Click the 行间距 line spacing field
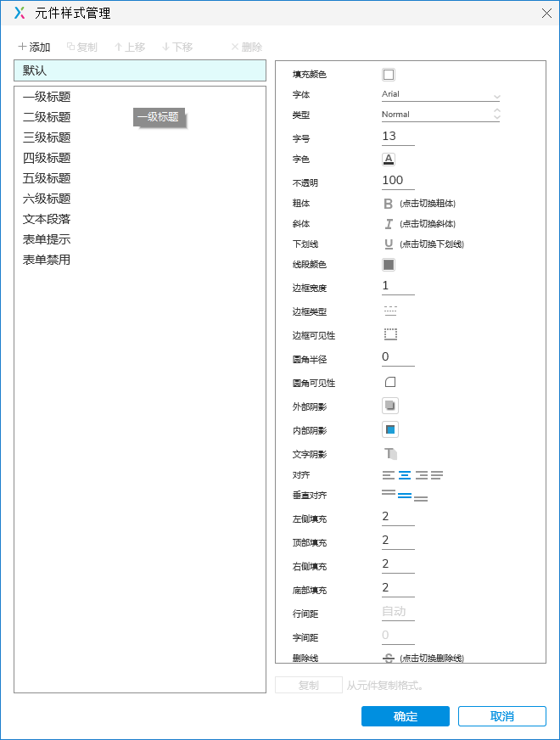 pyautogui.click(x=398, y=612)
